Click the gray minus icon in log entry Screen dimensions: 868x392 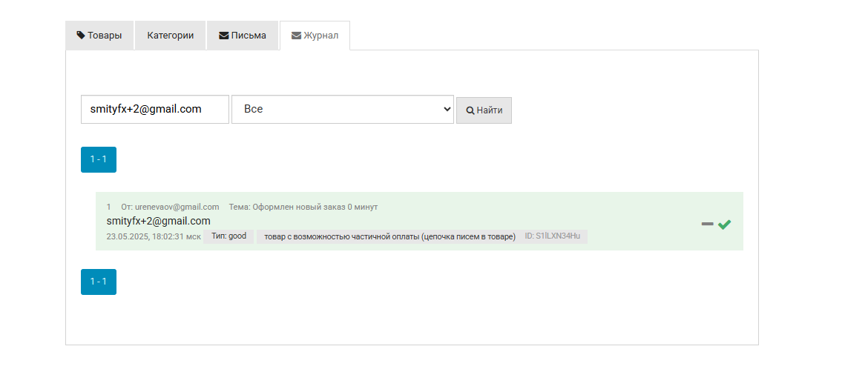coord(707,224)
